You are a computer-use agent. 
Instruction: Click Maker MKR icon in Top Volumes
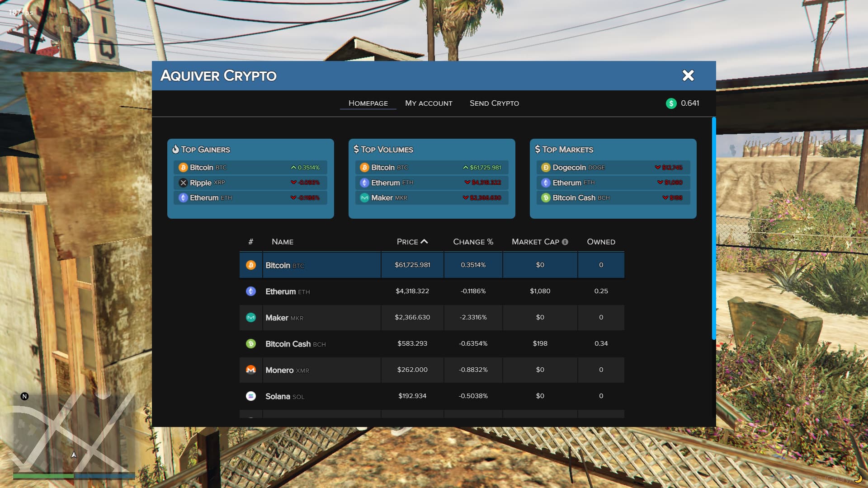364,198
